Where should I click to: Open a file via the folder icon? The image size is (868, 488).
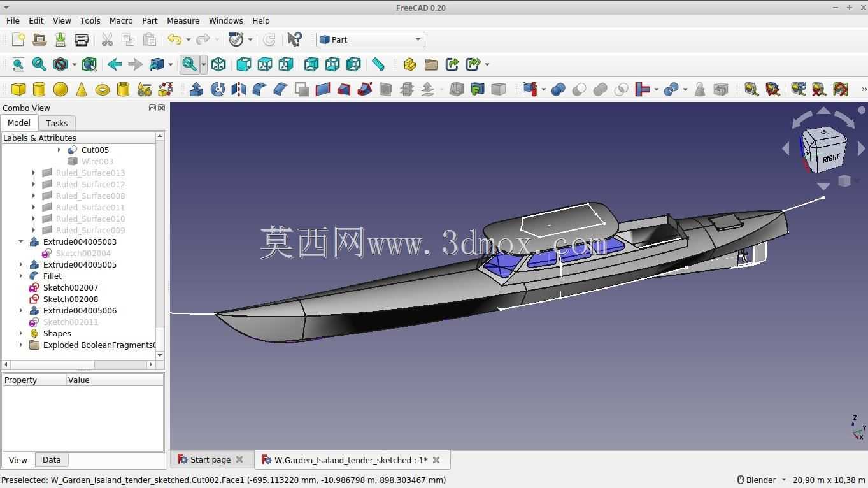tap(39, 39)
